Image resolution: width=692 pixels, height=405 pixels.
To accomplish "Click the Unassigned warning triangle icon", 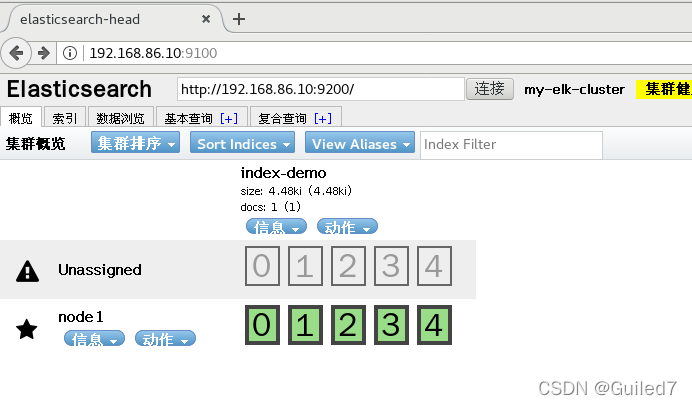I will pyautogui.click(x=27, y=270).
